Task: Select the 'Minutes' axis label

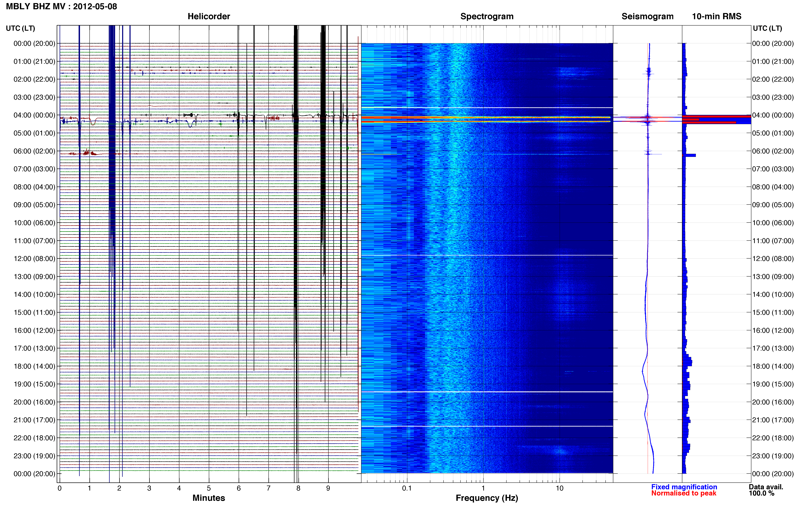Action: point(208,498)
